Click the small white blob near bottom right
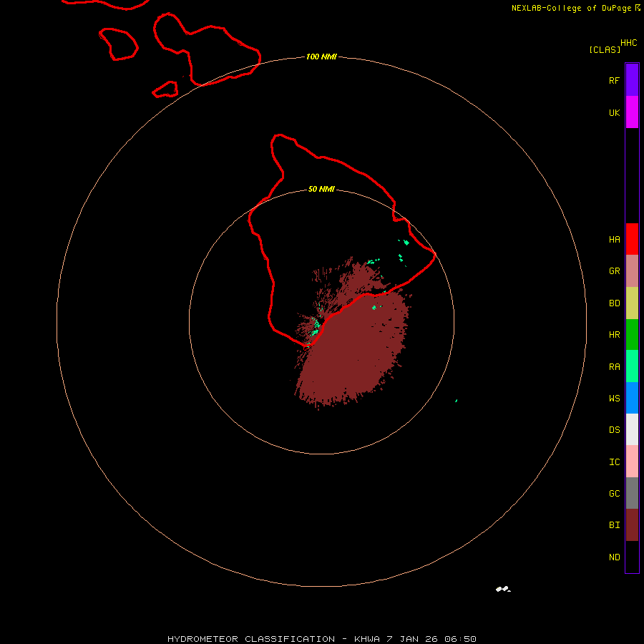This screenshot has width=644, height=644. [x=503, y=589]
